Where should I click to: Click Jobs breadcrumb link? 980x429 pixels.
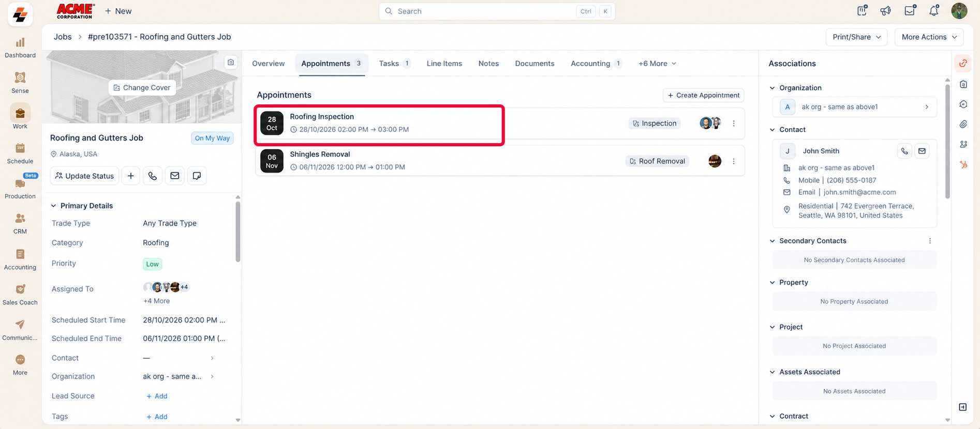tap(63, 37)
